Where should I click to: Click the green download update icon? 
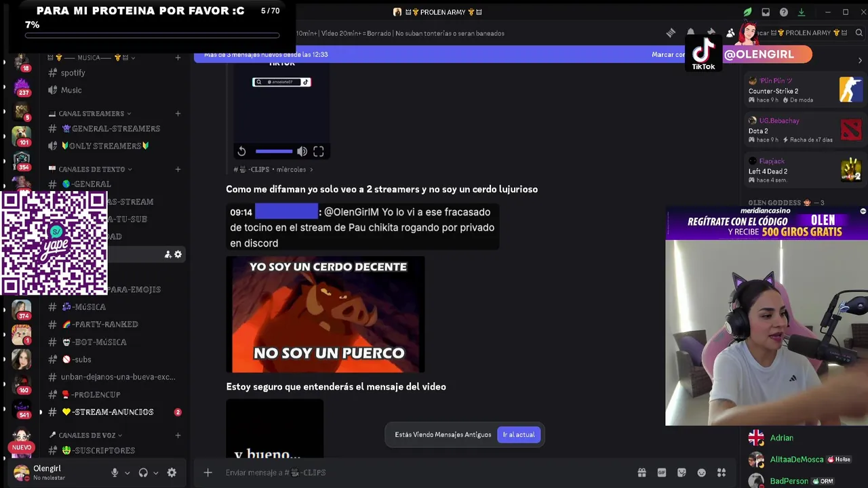tap(801, 12)
